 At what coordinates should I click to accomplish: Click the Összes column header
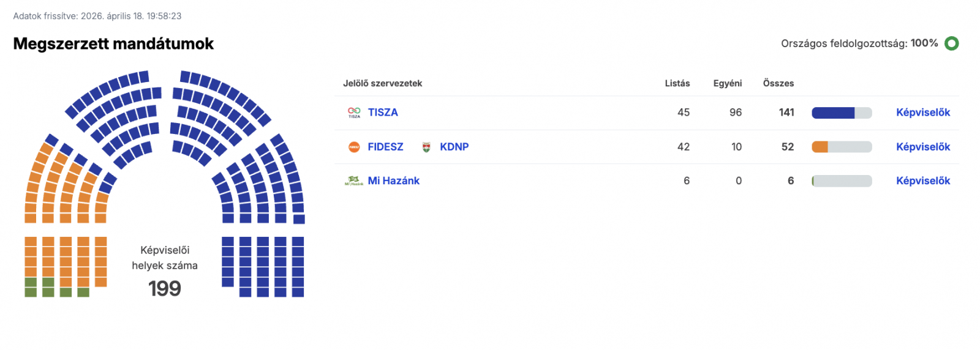coord(778,83)
